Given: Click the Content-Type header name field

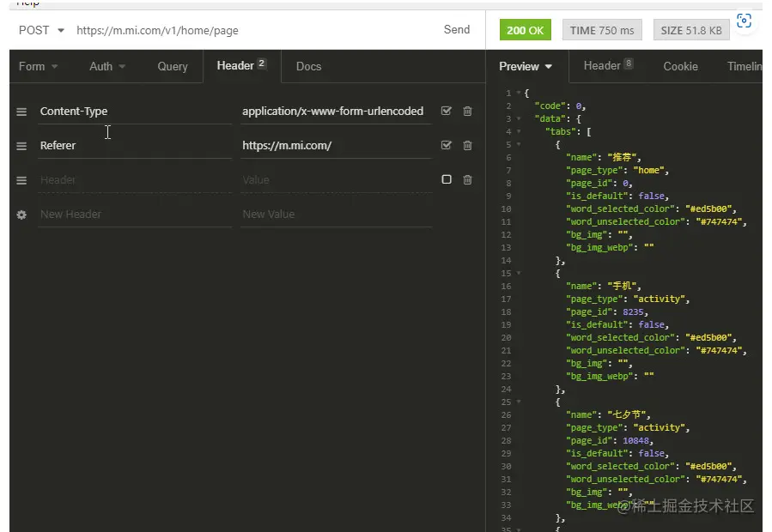Looking at the screenshot, I should pyautogui.click(x=135, y=112).
